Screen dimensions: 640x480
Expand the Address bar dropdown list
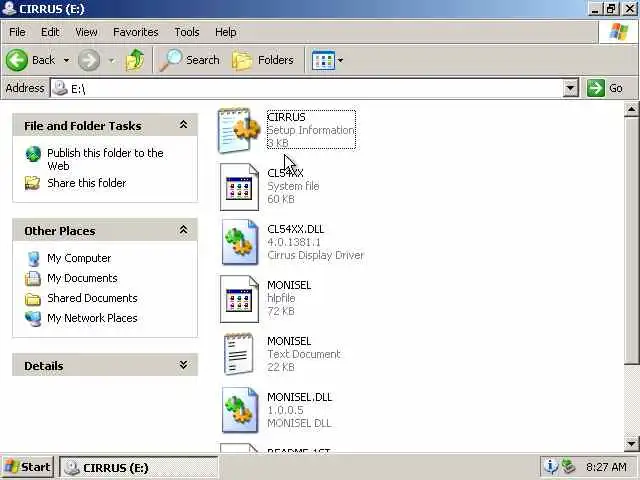(570, 88)
